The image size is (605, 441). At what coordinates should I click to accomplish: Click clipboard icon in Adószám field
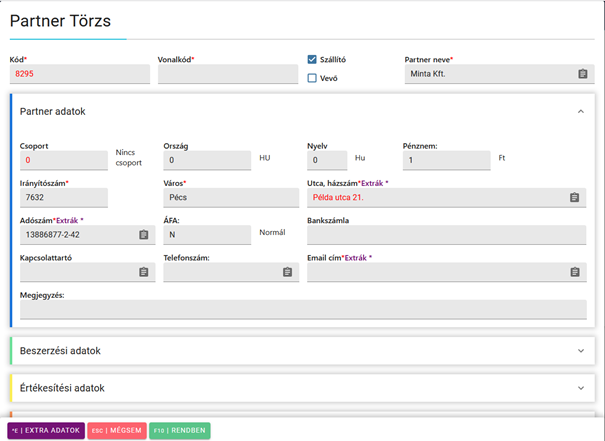[x=144, y=235]
